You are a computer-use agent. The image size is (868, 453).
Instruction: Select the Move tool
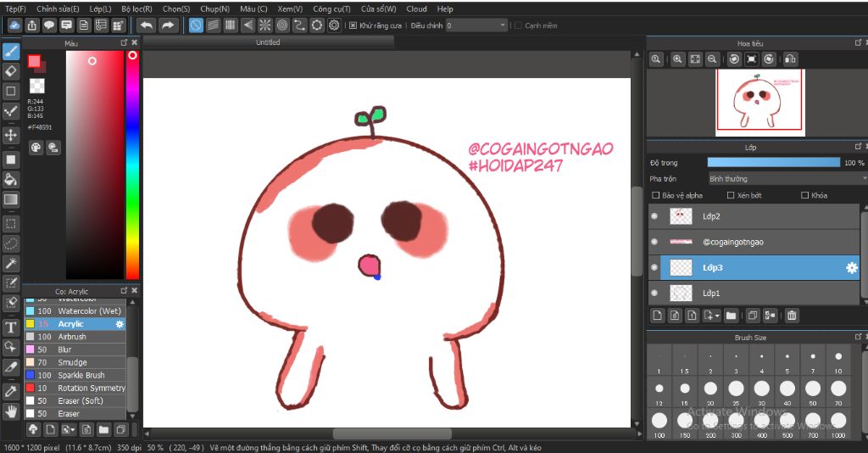[11, 135]
